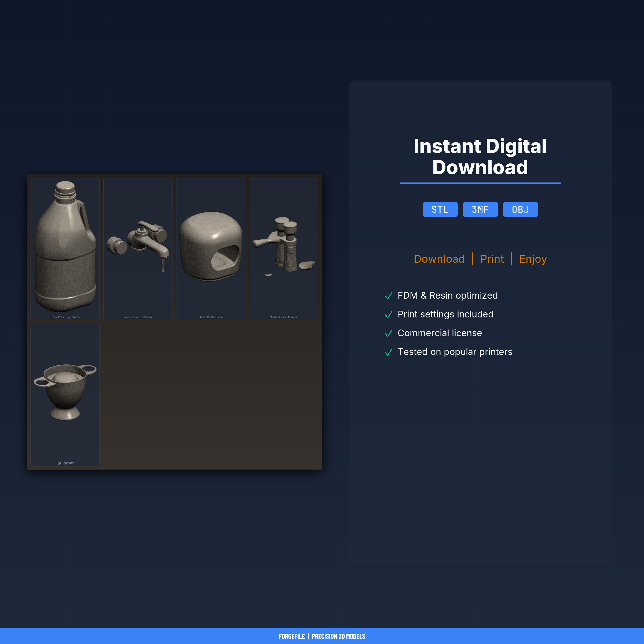This screenshot has width=644, height=644.
Task: Click the checkmark beside FDM & Resin optimized
Action: tap(388, 296)
